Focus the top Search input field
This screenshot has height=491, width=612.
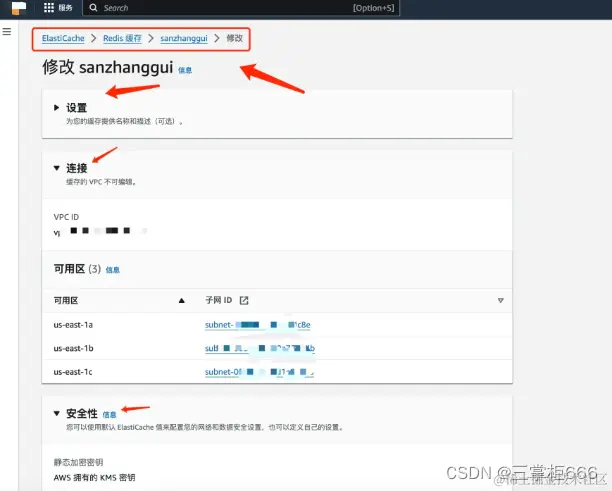pos(241,8)
